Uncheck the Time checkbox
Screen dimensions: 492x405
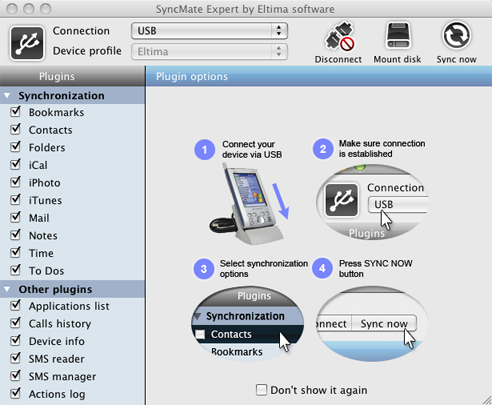15,253
